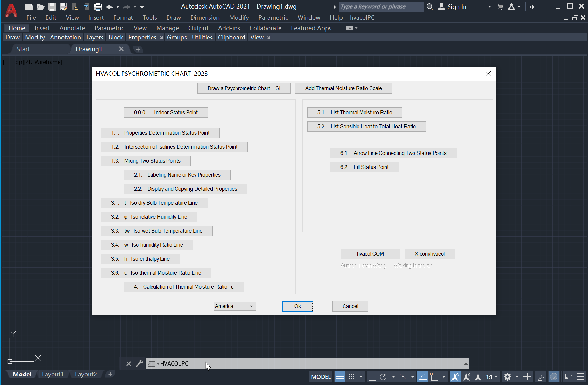Open Snap settings dropdown arrow
Screen dimensions: 588x385
[361, 377]
